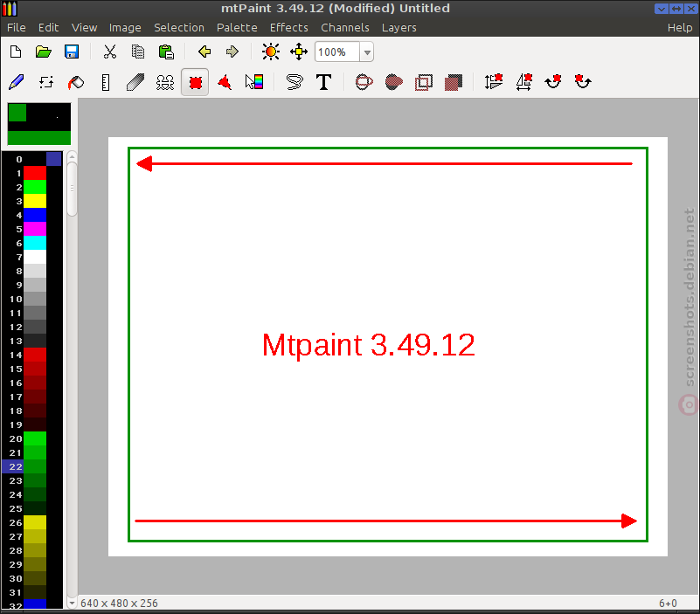Paste from clipboard icon
700x614 pixels.
point(166,52)
